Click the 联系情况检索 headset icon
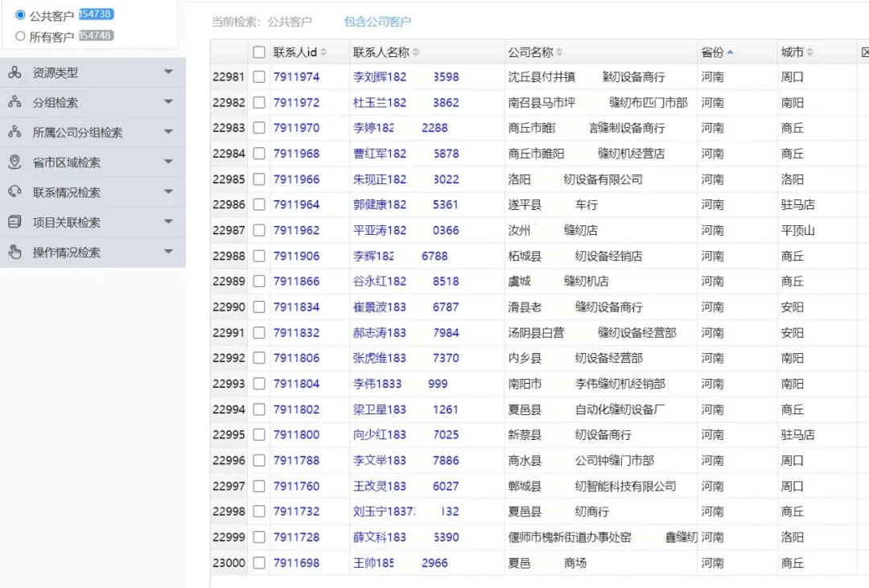 (14, 192)
